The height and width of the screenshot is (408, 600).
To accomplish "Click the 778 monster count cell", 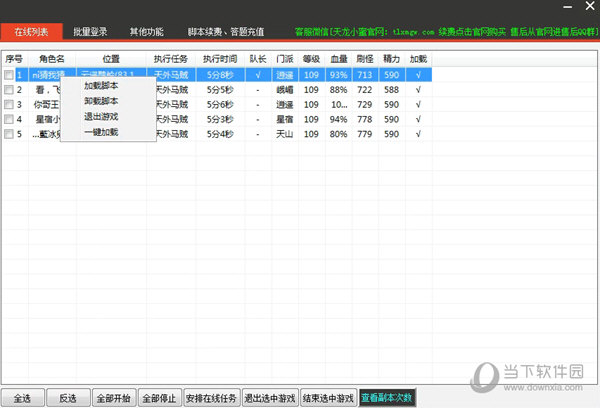I will coord(365,119).
